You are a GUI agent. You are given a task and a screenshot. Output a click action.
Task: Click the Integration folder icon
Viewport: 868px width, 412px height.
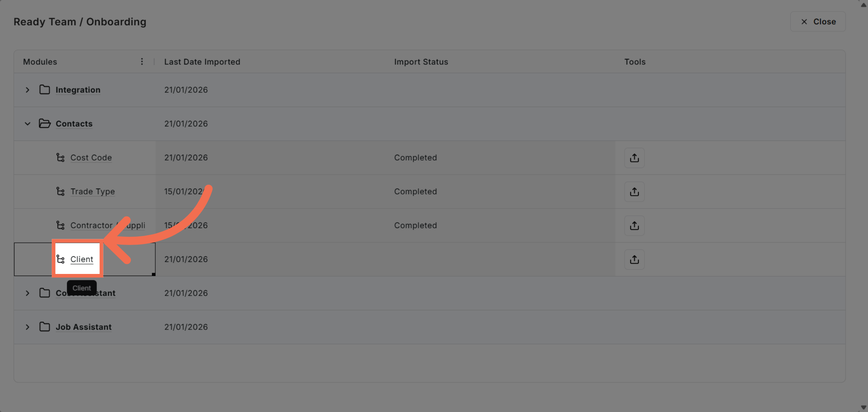pyautogui.click(x=44, y=90)
